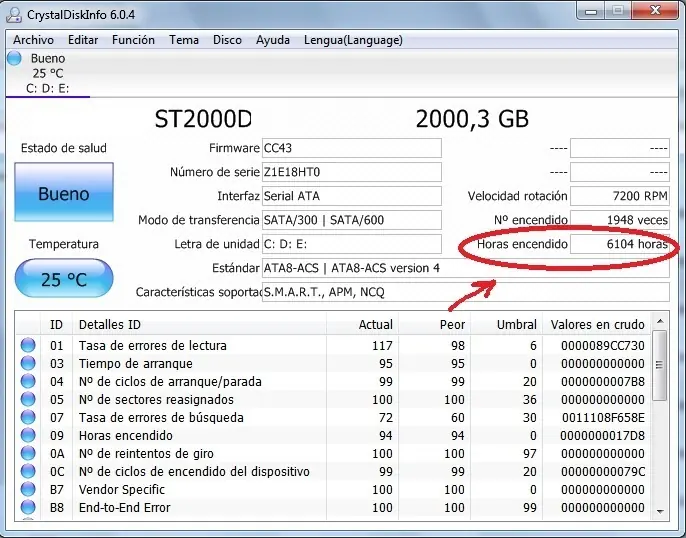This screenshot has width=686, height=538.
Task: Open the Tema menu
Action: point(184,40)
